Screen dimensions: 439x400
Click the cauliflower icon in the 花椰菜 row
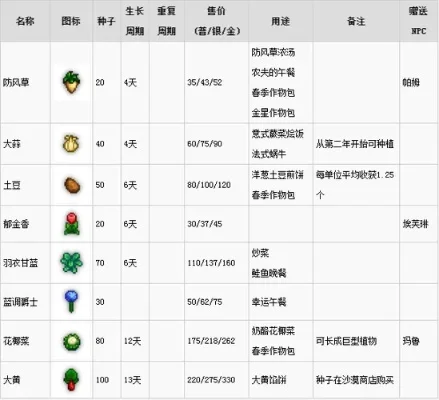click(x=72, y=341)
